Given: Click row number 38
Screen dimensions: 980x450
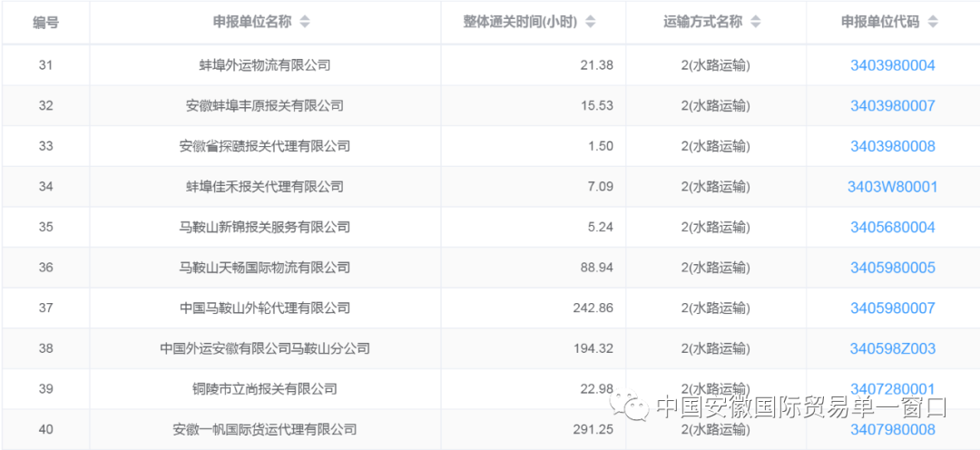Looking at the screenshot, I should click(45, 348).
